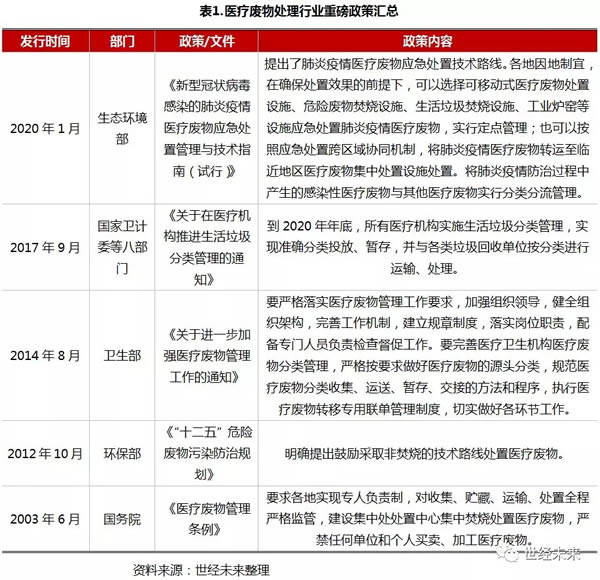Click the content beginning 要严格落实医疗废物管理
Image resolution: width=600 pixels, height=580 pixels.
pos(428,356)
